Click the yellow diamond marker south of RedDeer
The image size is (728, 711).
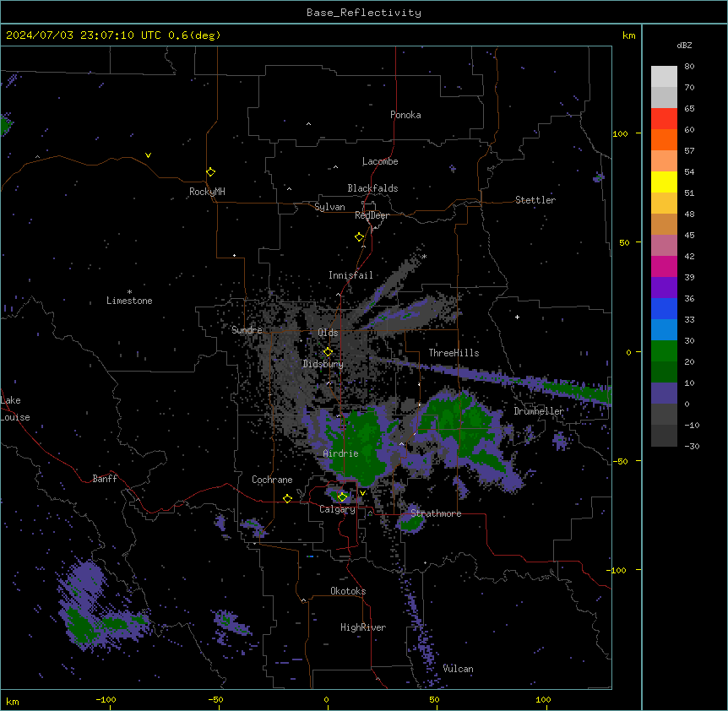pos(360,237)
